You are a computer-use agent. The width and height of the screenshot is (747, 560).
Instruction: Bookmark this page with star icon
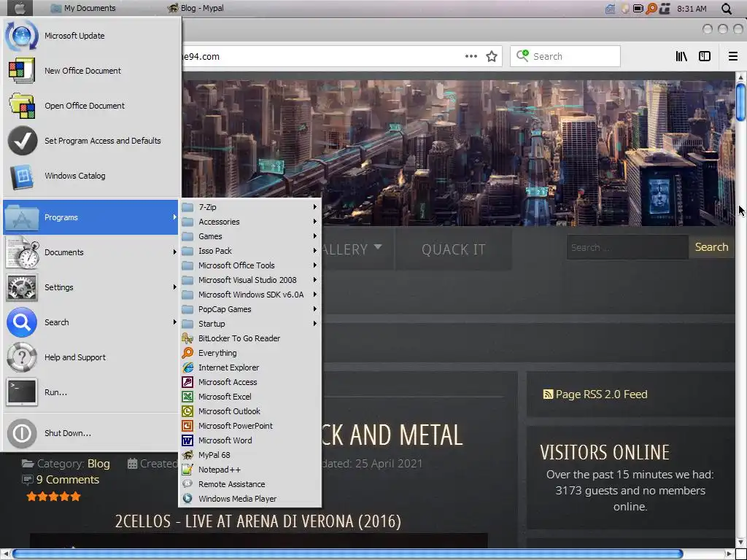tap(491, 56)
